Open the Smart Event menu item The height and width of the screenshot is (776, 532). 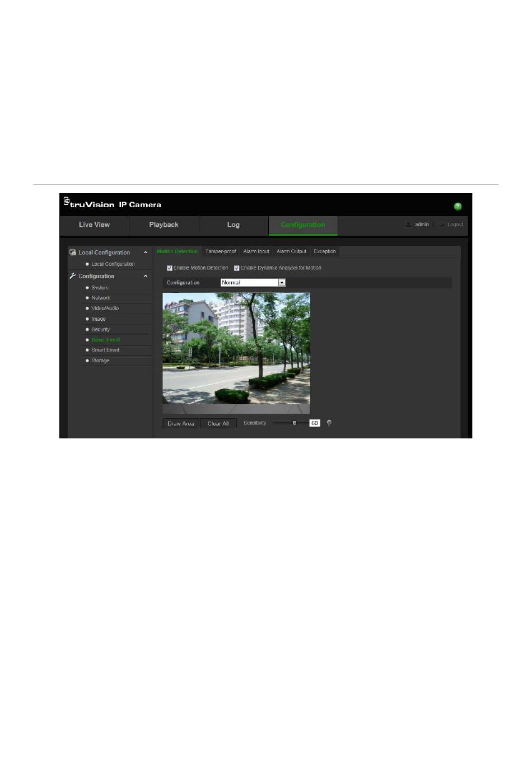point(105,350)
